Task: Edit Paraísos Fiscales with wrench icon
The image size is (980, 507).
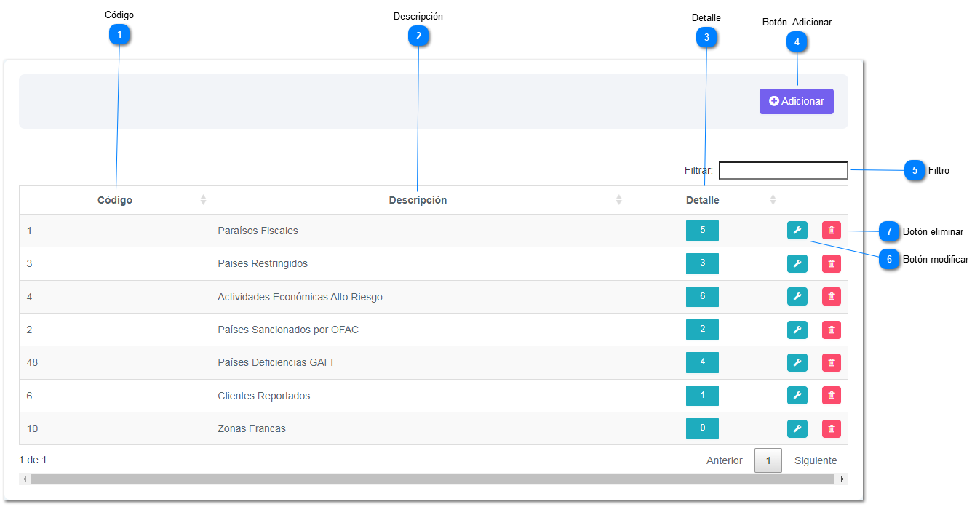Action: [797, 231]
